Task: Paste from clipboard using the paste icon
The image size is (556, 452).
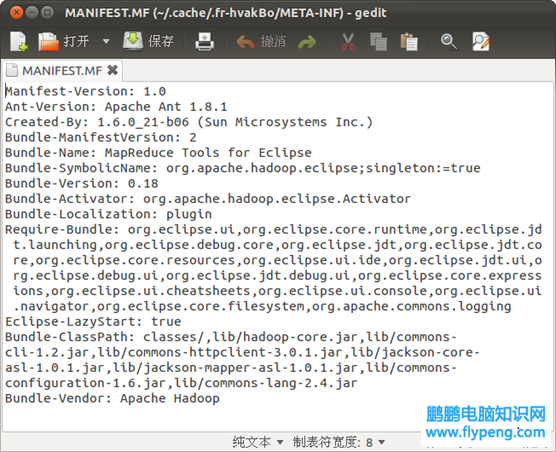Action: pyautogui.click(x=409, y=42)
